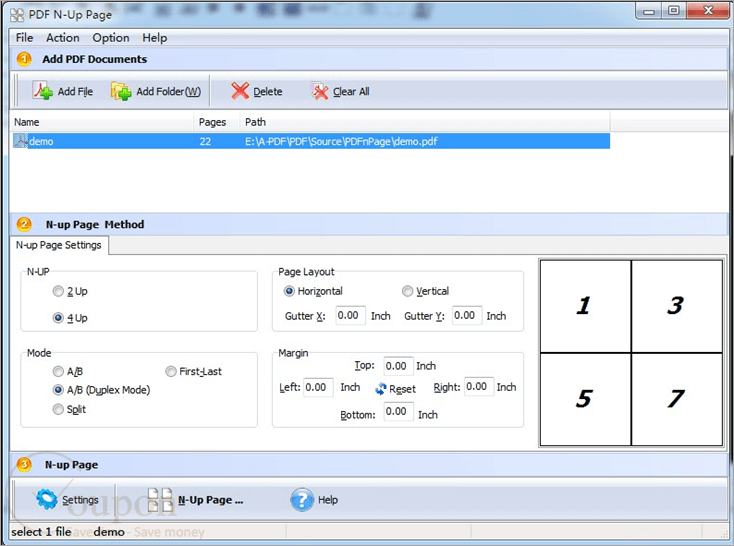The height and width of the screenshot is (546, 734).
Task: Click the Gutter Y input field
Action: (x=467, y=316)
